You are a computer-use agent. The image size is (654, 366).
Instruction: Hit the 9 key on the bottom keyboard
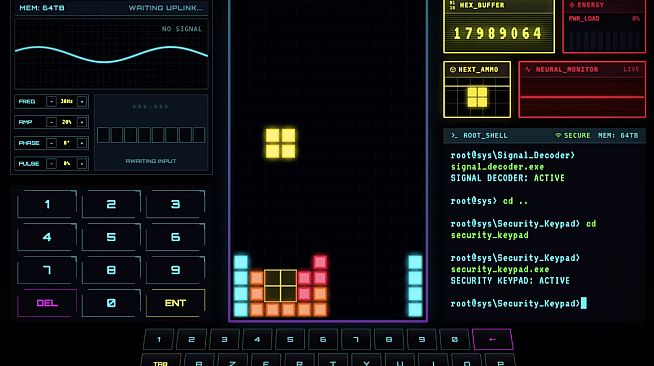(422, 339)
